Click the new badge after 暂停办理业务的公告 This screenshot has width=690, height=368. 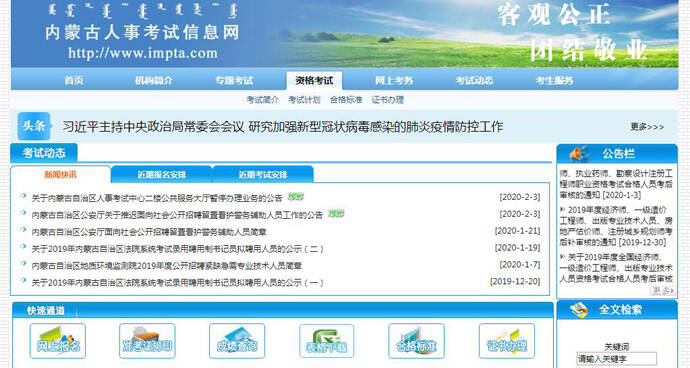tap(296, 197)
